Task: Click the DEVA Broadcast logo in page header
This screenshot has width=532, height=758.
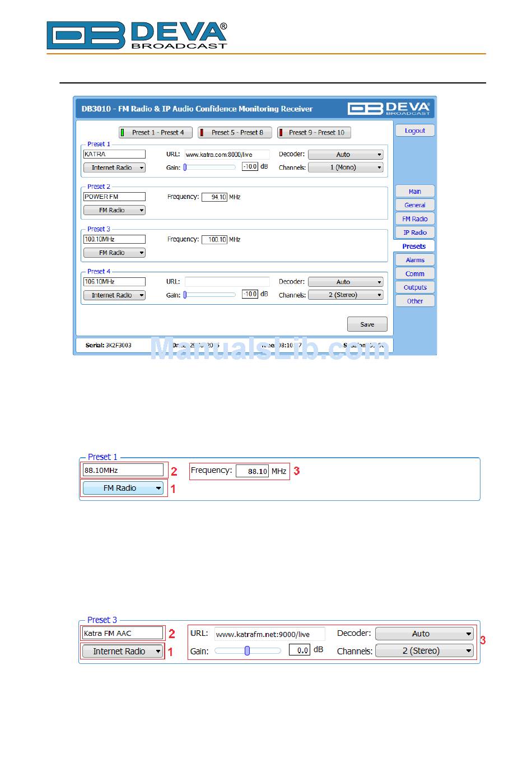Action: click(x=137, y=35)
